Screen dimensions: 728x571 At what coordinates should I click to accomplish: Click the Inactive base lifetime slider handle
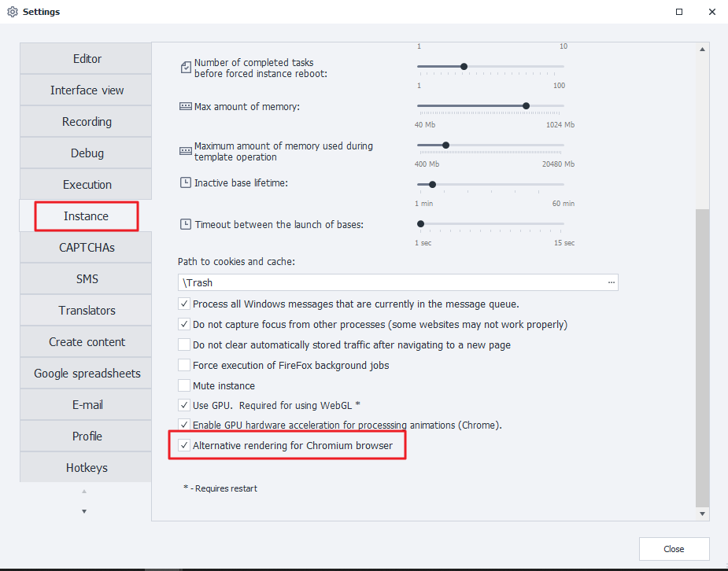(432, 185)
